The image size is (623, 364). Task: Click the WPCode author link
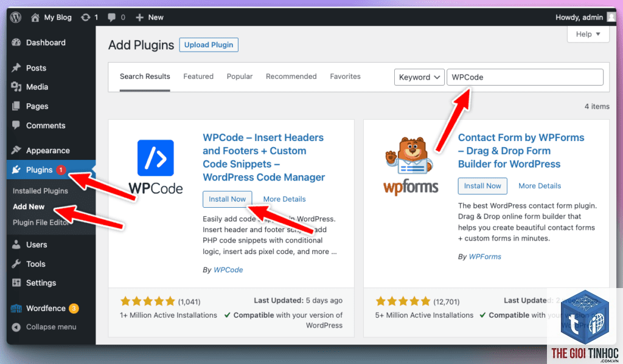228,270
